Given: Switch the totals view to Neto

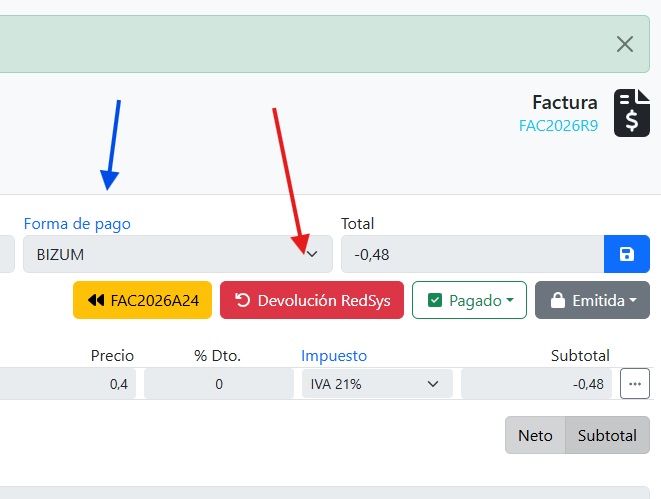Looking at the screenshot, I should [x=535, y=435].
